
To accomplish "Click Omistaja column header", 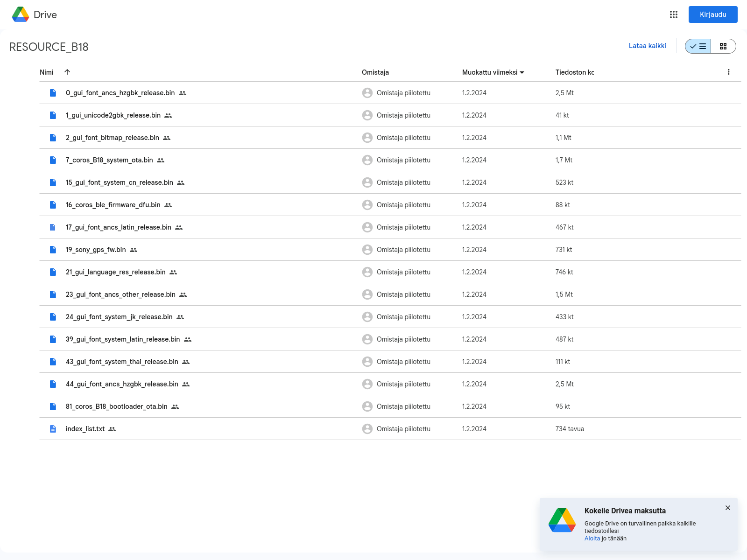I will click(375, 72).
